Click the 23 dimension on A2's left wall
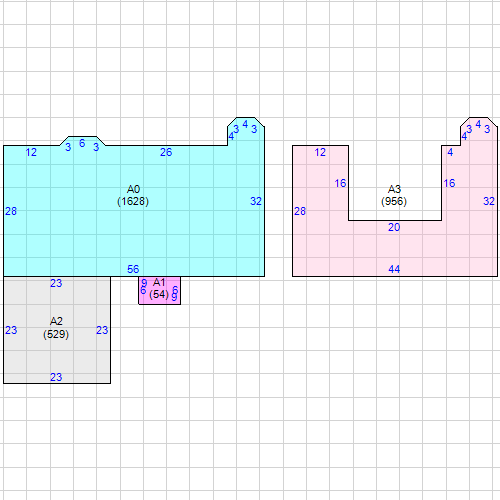Image resolution: width=500 pixels, height=500 pixels. 11,330
